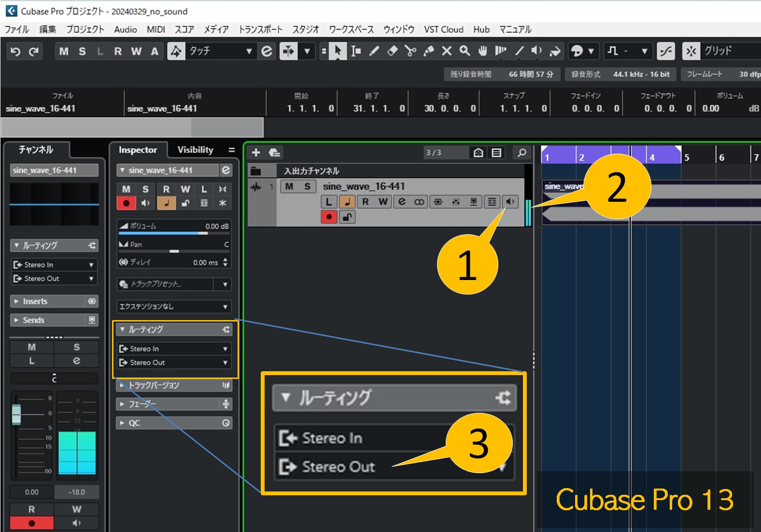Expand the トラックバージョン section

tap(174, 385)
